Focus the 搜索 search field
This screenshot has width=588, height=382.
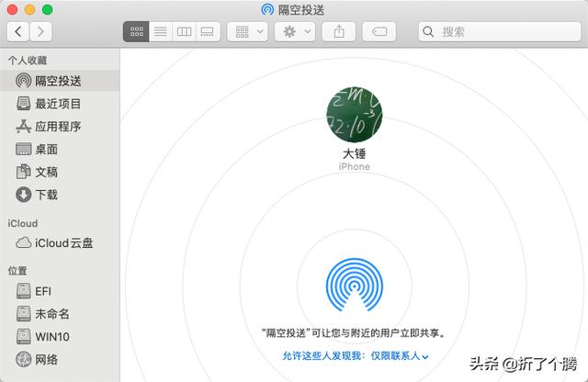500,32
